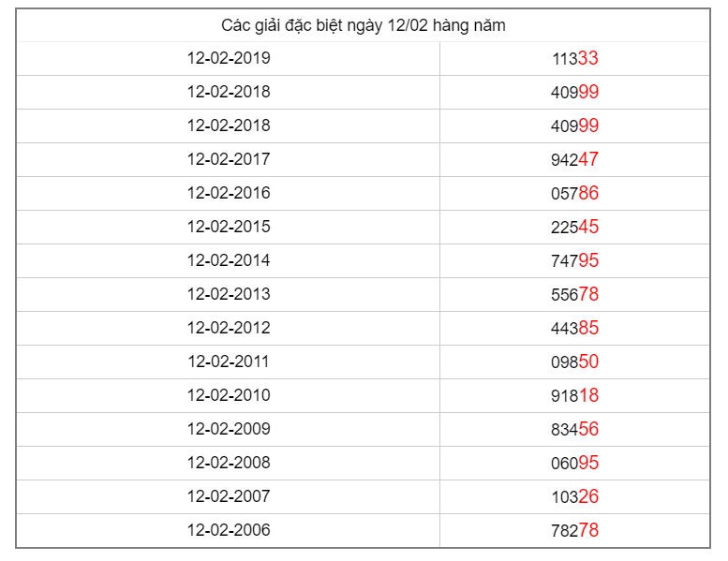Select the date cell 12-02-2013
This screenshot has width=728, height=561.
pos(229,294)
